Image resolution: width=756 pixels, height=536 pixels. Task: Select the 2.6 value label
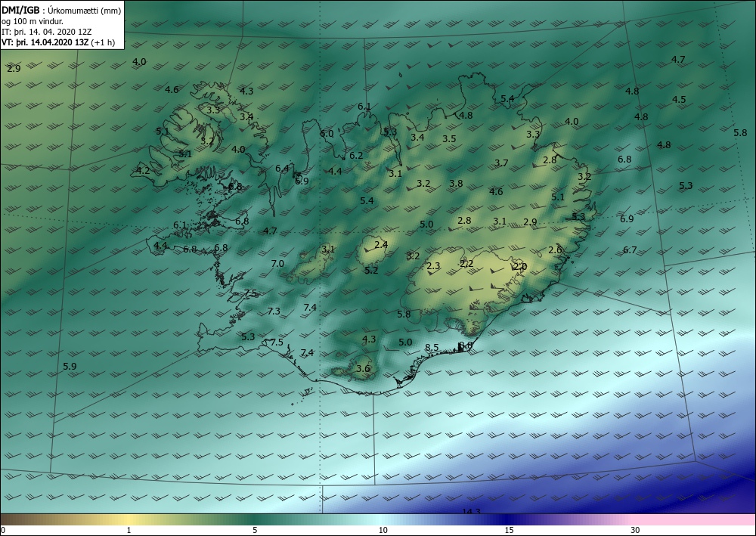(x=556, y=249)
